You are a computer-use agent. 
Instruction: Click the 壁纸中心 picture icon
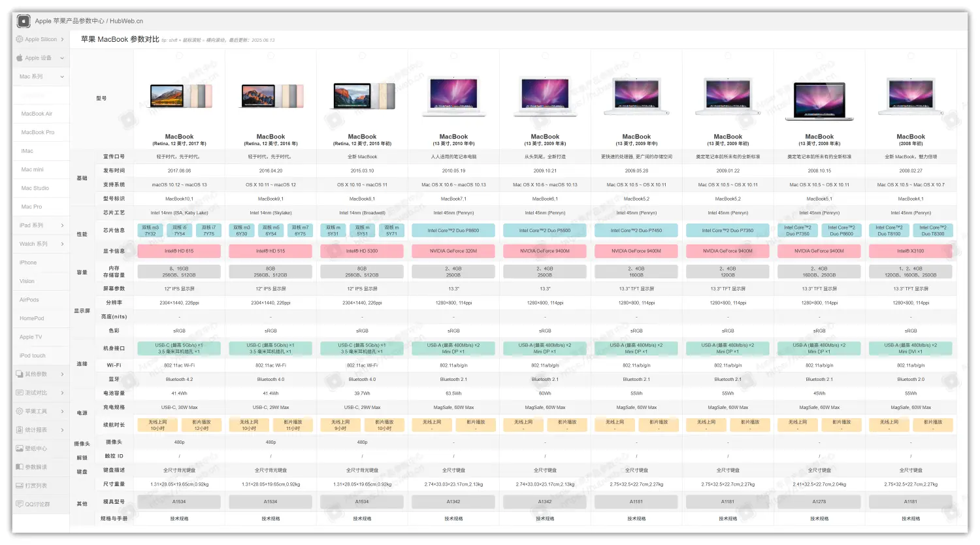[x=20, y=449]
